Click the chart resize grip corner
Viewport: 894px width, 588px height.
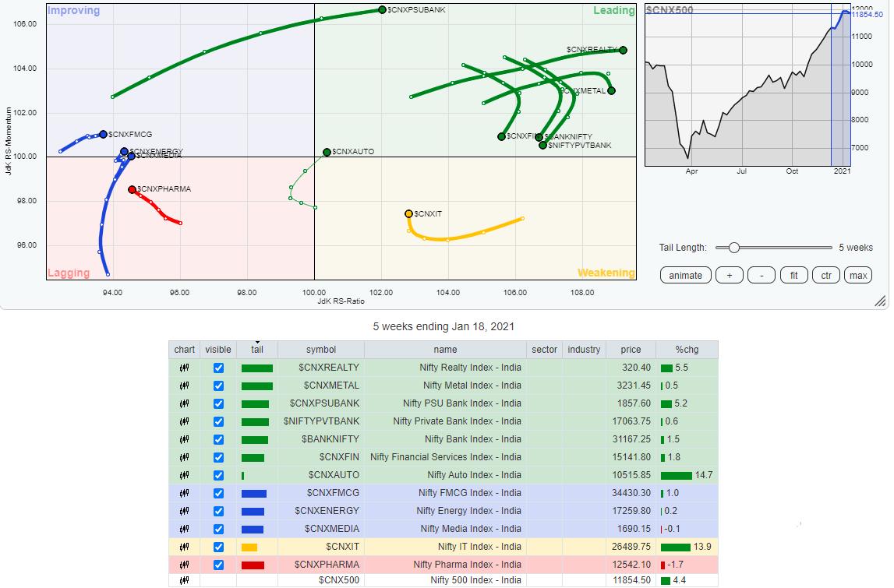click(880, 301)
